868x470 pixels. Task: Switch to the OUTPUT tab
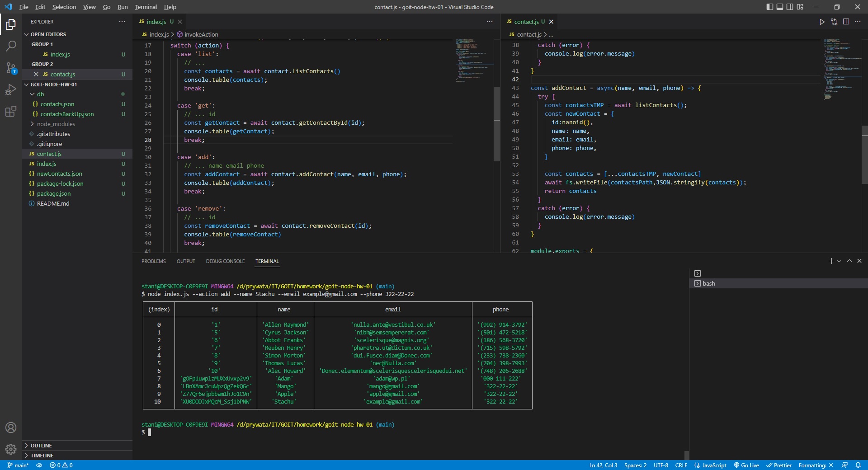tap(185, 261)
